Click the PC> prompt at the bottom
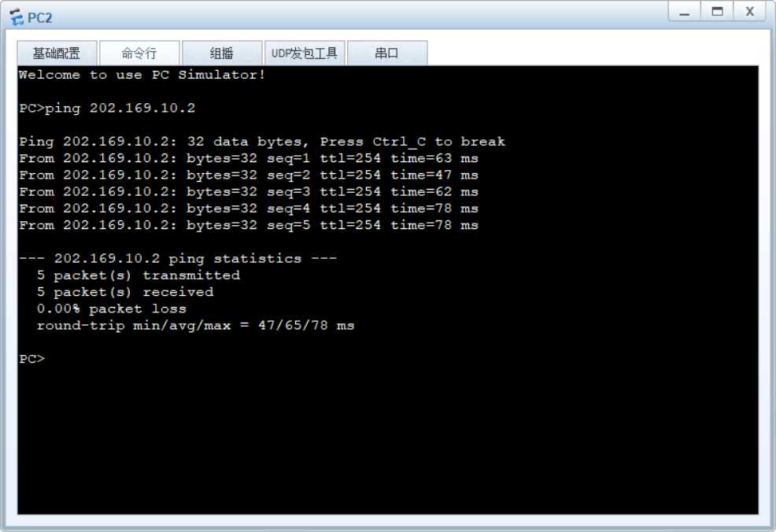 click(x=32, y=359)
